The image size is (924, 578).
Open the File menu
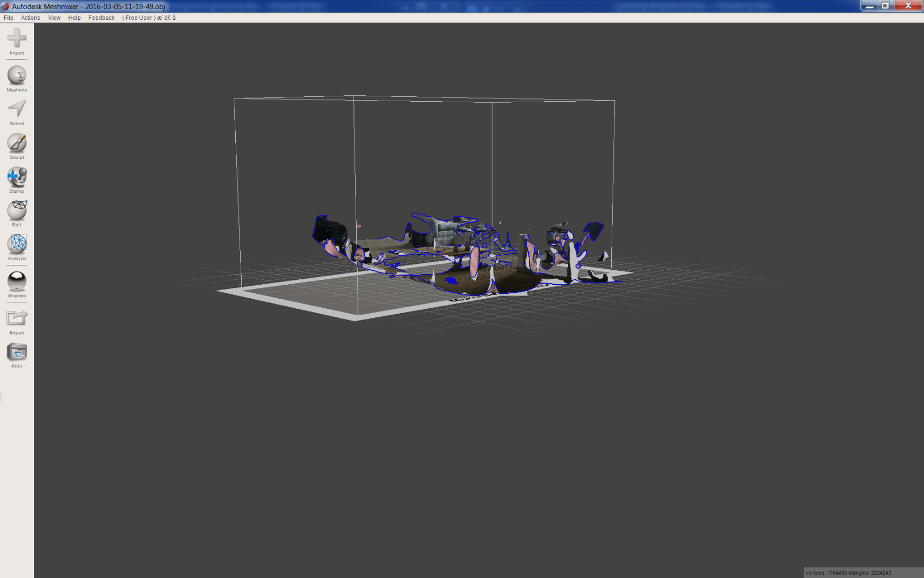pos(8,18)
